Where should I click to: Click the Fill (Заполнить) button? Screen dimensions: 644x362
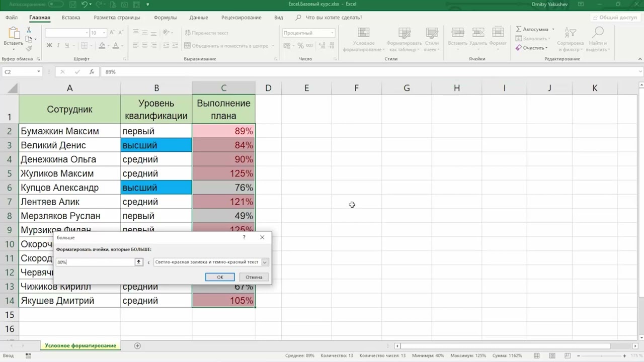point(533,39)
